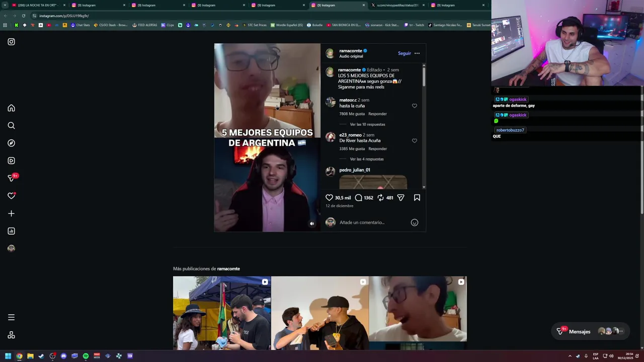Expand Ver las 10 respuestas
644x362 pixels.
coord(367,124)
